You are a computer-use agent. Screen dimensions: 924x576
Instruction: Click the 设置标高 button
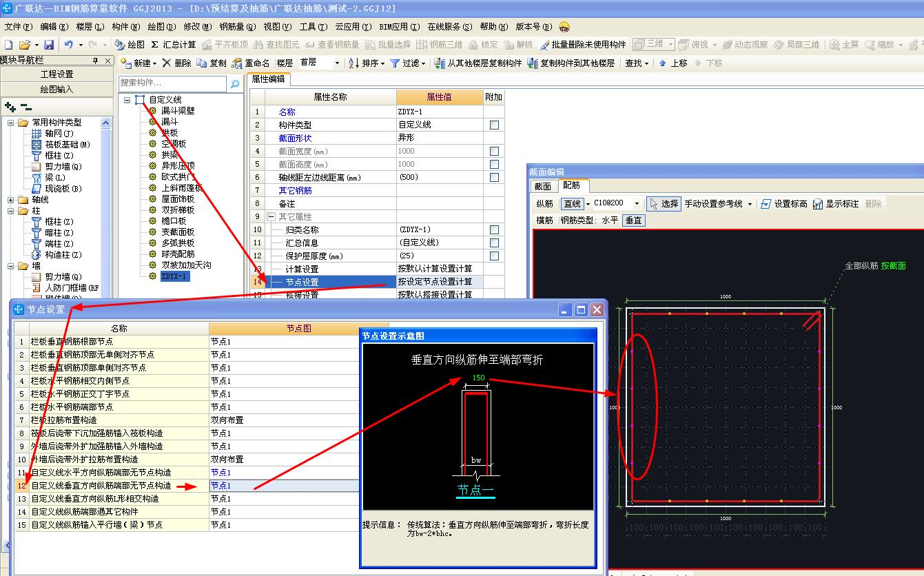click(783, 204)
